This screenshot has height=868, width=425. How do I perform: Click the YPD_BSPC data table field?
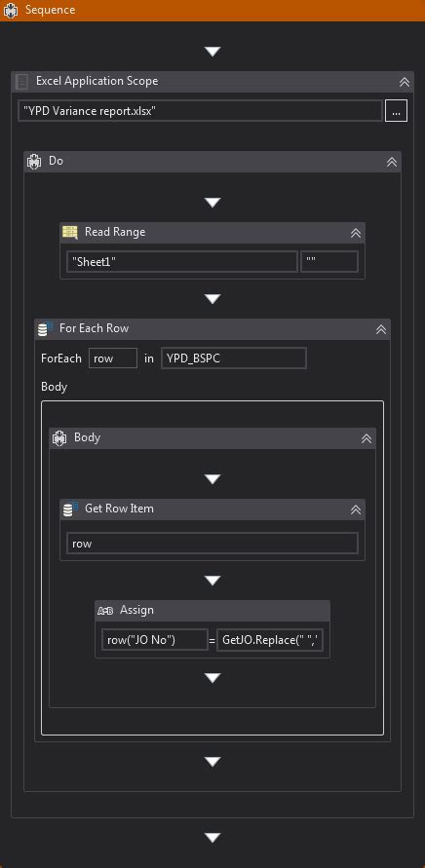click(x=233, y=359)
